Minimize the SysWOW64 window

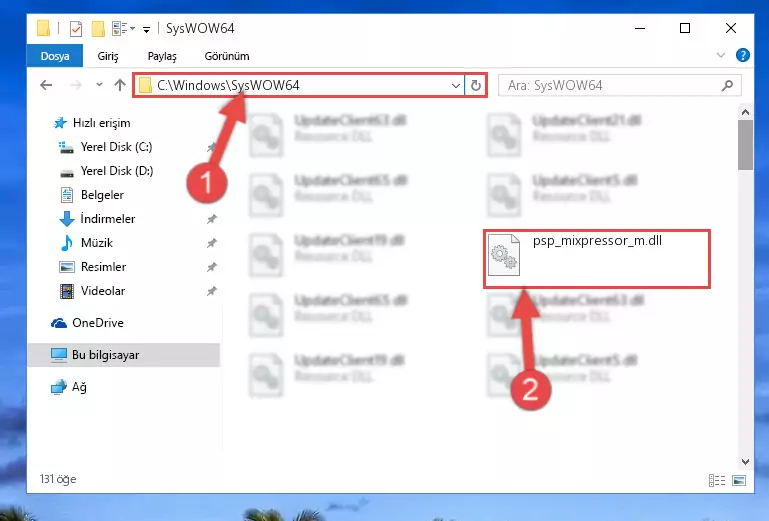click(x=640, y=28)
